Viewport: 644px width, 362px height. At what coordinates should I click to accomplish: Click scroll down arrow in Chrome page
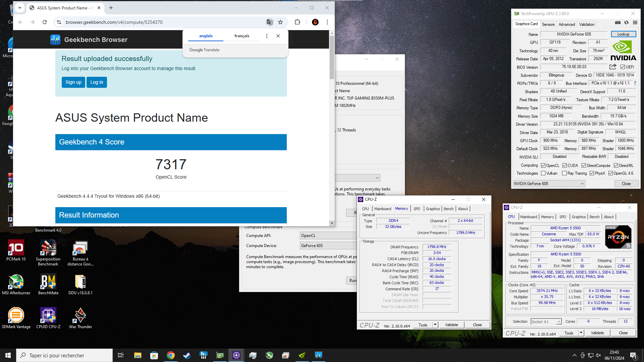[332, 223]
